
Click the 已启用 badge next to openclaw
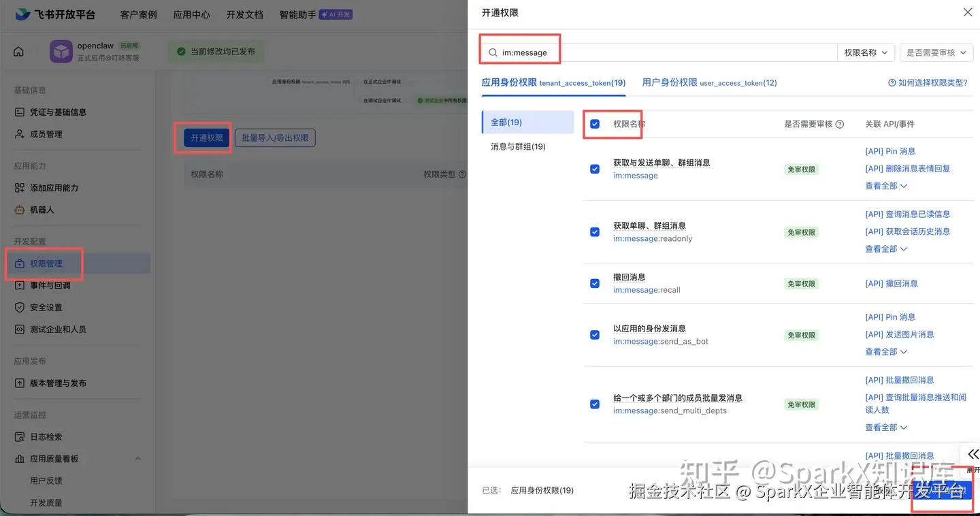tap(129, 46)
